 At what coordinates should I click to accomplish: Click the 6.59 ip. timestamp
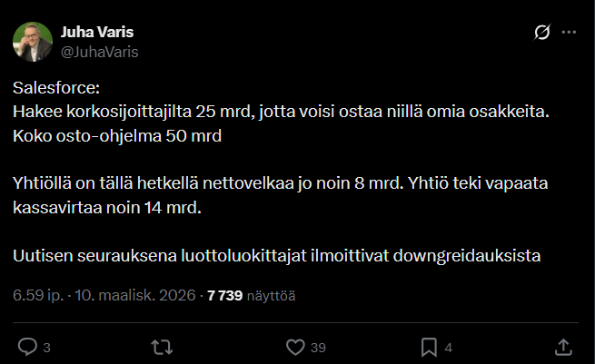36,295
